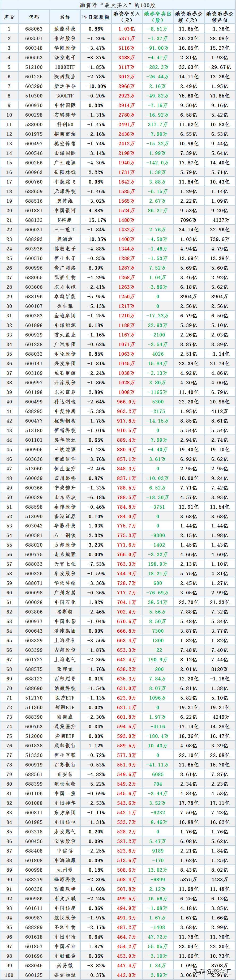Viewport: 236px width, 980px height.
Task: Click the 代码 column header
Action: click(34, 17)
